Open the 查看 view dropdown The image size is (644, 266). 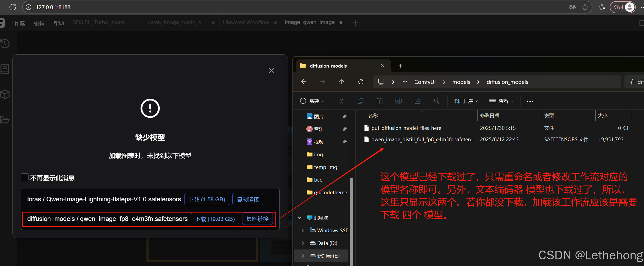(x=501, y=101)
